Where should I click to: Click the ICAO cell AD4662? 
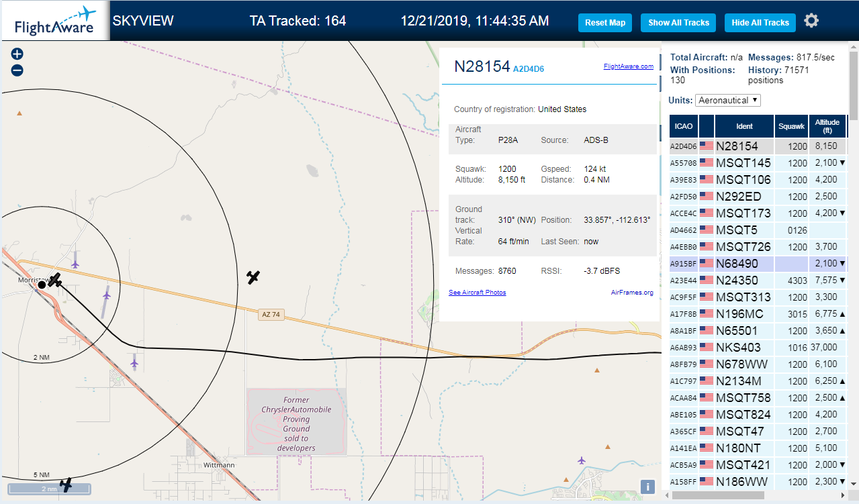click(684, 230)
